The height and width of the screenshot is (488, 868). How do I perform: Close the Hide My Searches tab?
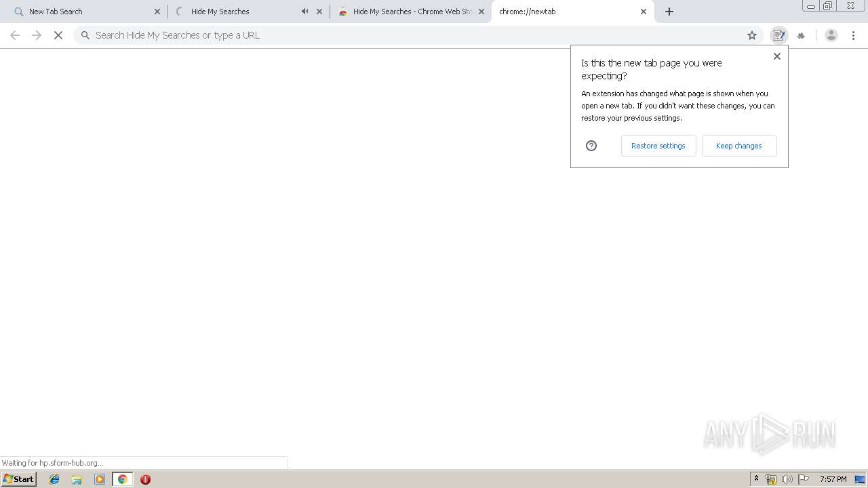tap(319, 12)
